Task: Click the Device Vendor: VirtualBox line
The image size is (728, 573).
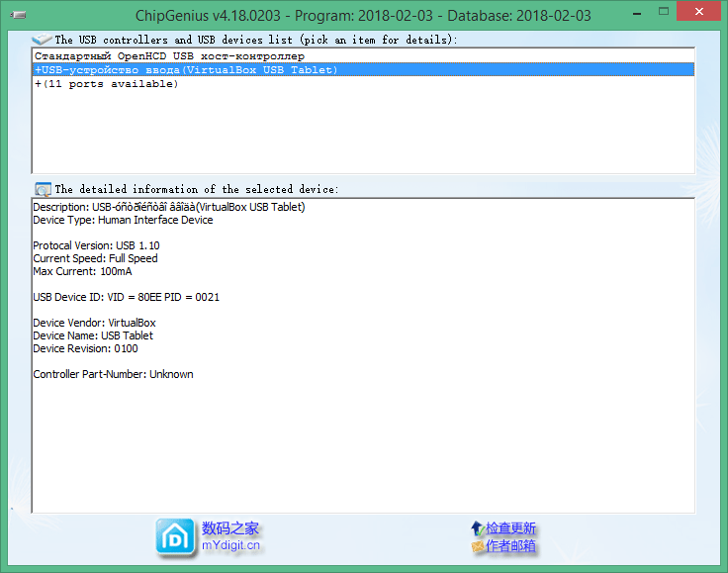Action: (x=94, y=323)
